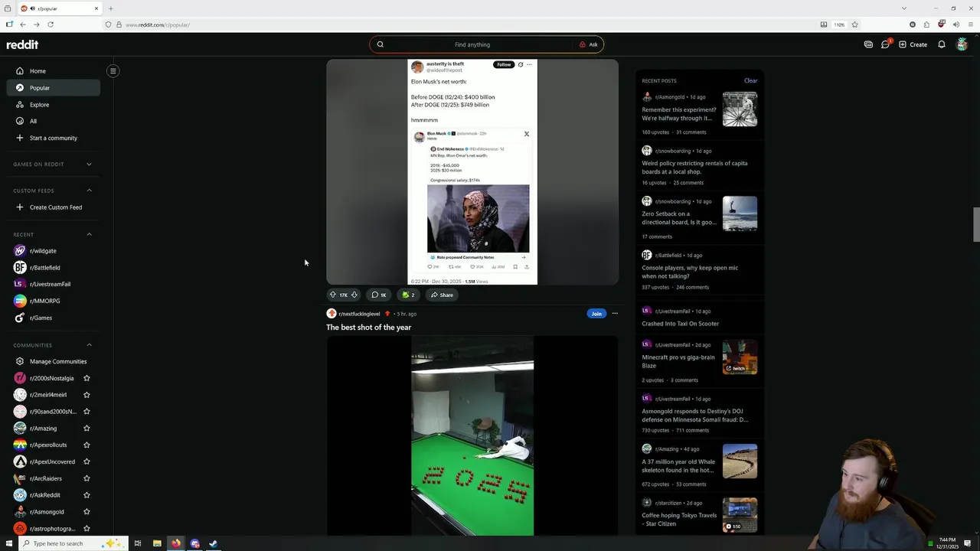Open r/nextfuckinglevel community link
980x551 pixels.
(x=359, y=314)
